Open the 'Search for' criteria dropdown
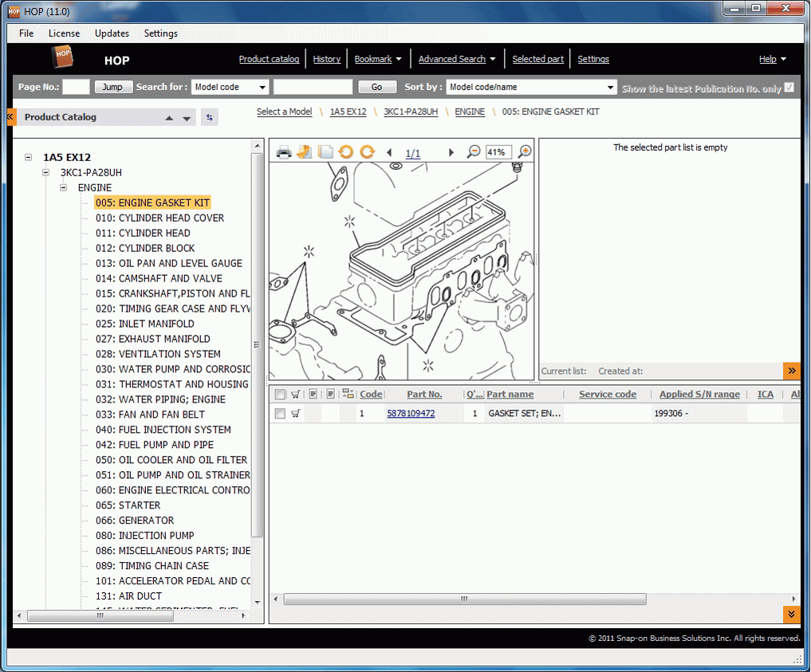Screen dimensions: 811x672 (230, 86)
